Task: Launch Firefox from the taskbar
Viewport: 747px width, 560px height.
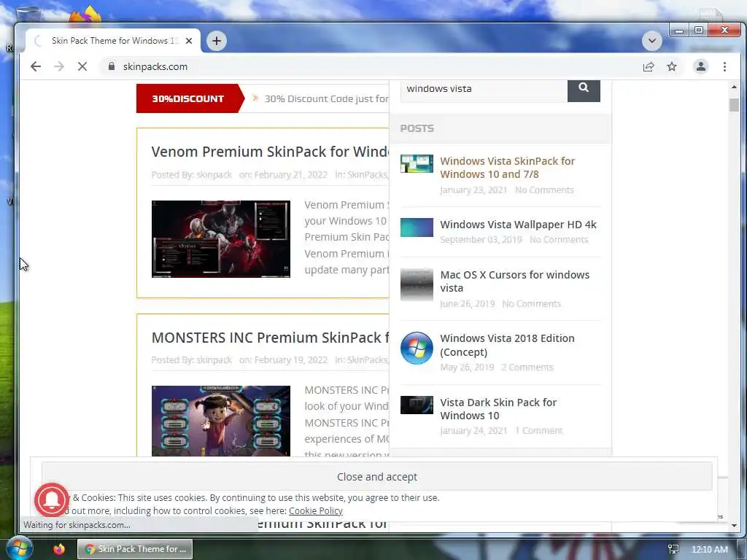Action: pyautogui.click(x=59, y=549)
